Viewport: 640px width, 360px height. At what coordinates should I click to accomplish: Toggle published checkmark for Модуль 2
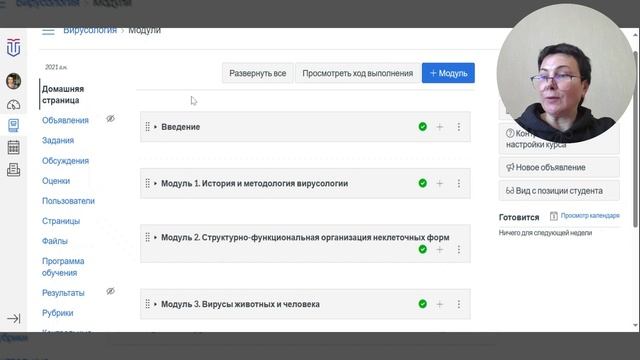click(423, 249)
